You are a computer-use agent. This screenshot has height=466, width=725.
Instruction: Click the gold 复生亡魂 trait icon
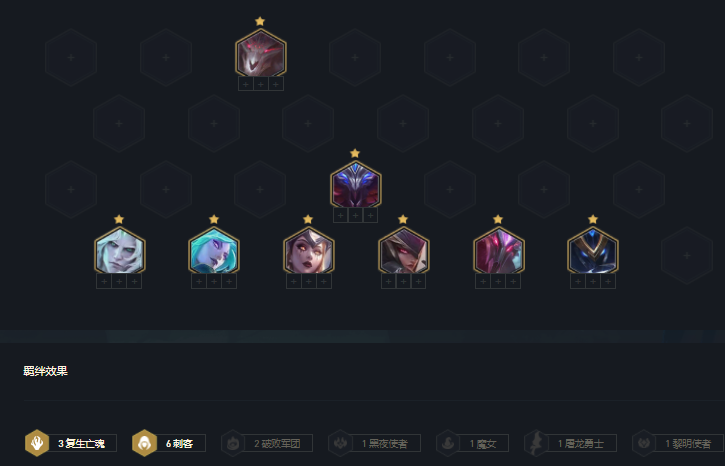(37, 443)
